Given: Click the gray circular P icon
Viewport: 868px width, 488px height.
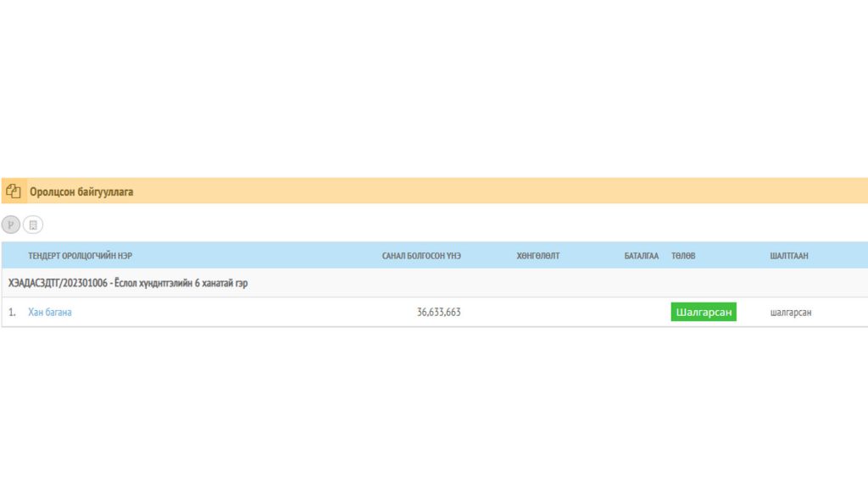Looking at the screenshot, I should click(11, 225).
